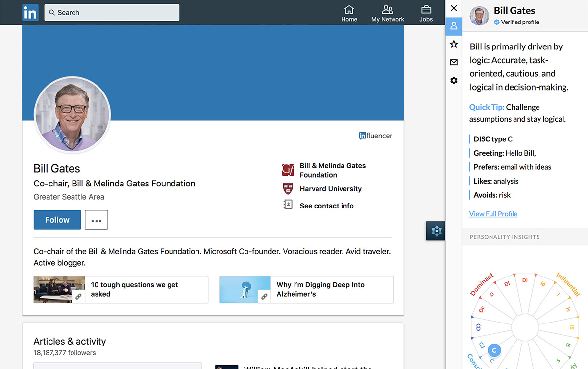Click the link icon on 10 tough questions thumbnail
The width and height of the screenshot is (588, 369).
[x=78, y=297]
